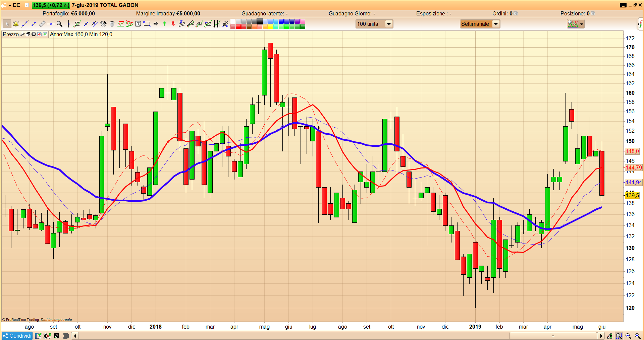Image resolution: width=644 pixels, height=340 pixels.
Task: Click the zoom out magnifier
Action: pyautogui.click(x=628, y=336)
